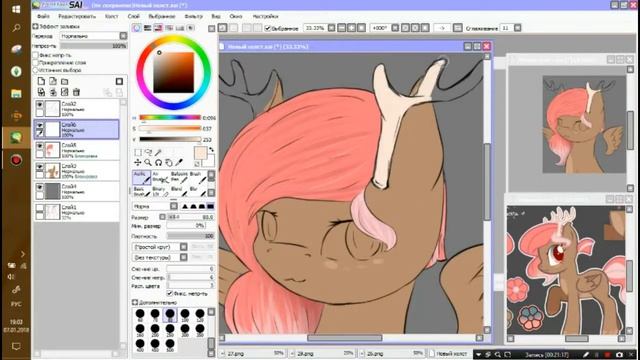The height and width of the screenshot is (360, 640).
Task: Select the Eyedropper color picker tool
Action: point(179,162)
